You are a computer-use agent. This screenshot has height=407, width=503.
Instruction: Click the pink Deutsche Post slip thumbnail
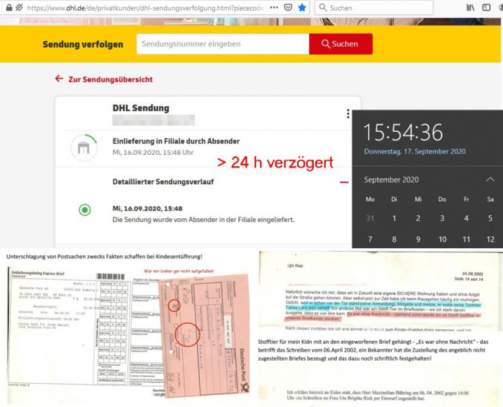click(x=204, y=335)
